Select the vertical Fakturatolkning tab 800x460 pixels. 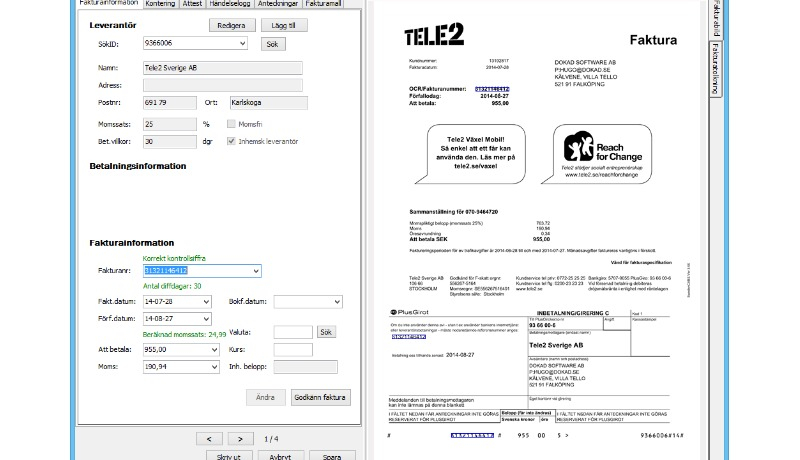(716, 68)
